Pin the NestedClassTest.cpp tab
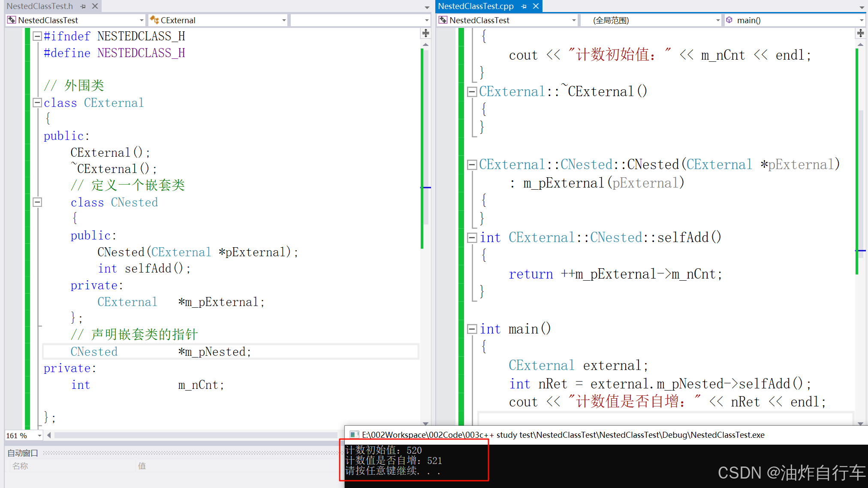Viewport: 868px width, 488px height. tap(524, 6)
